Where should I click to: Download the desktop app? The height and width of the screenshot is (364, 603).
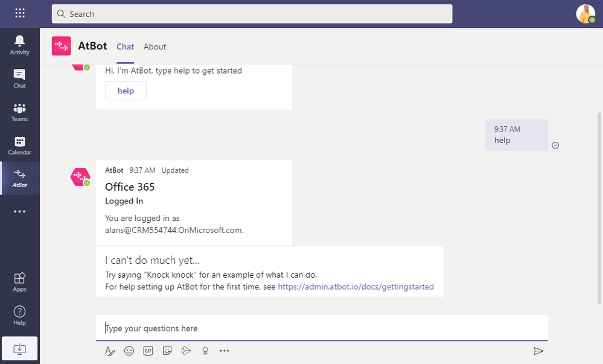(19, 349)
